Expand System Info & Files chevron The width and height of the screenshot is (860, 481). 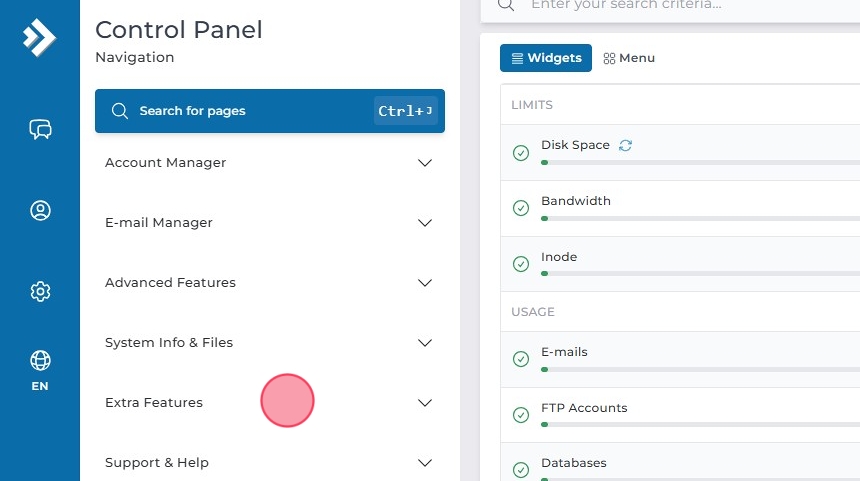pyautogui.click(x=425, y=343)
